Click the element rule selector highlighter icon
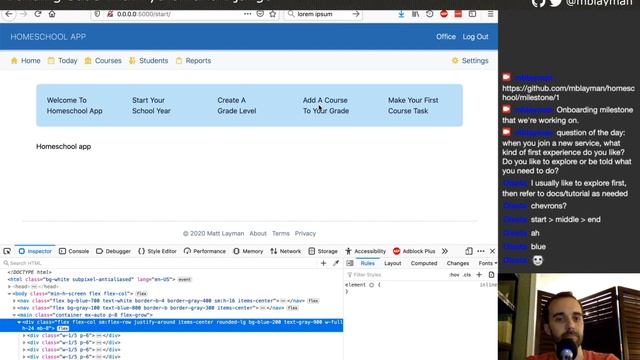The width and height of the screenshot is (640, 360). pos(371,285)
